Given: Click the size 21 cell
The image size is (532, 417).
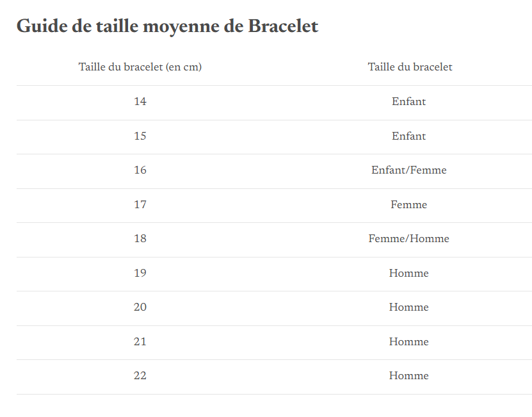Looking at the screenshot, I should [140, 341].
